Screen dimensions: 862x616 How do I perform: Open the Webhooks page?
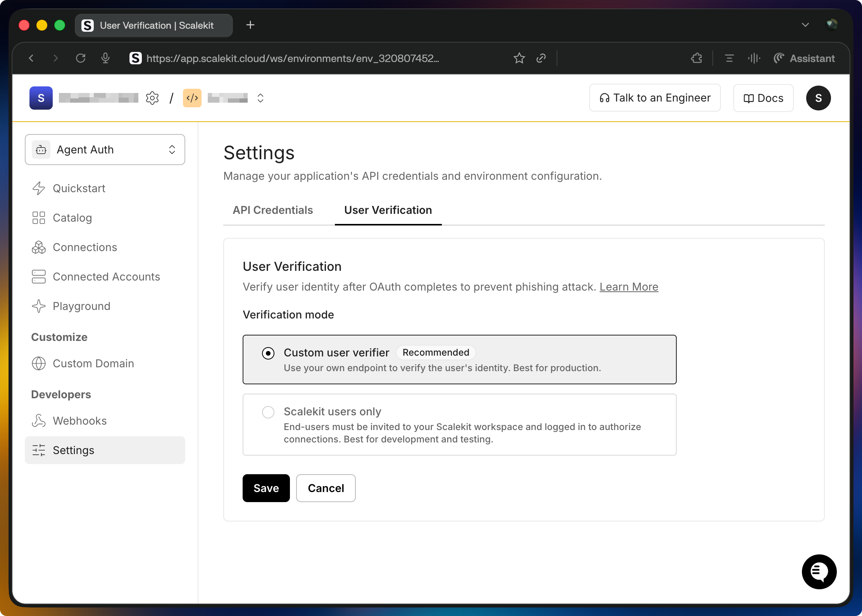tap(79, 421)
